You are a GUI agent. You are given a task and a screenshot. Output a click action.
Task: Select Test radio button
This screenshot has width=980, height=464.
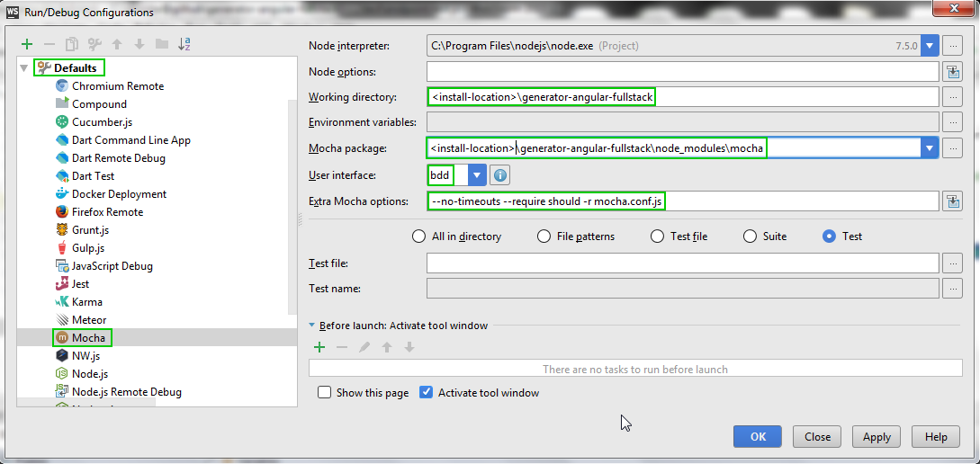click(x=842, y=236)
